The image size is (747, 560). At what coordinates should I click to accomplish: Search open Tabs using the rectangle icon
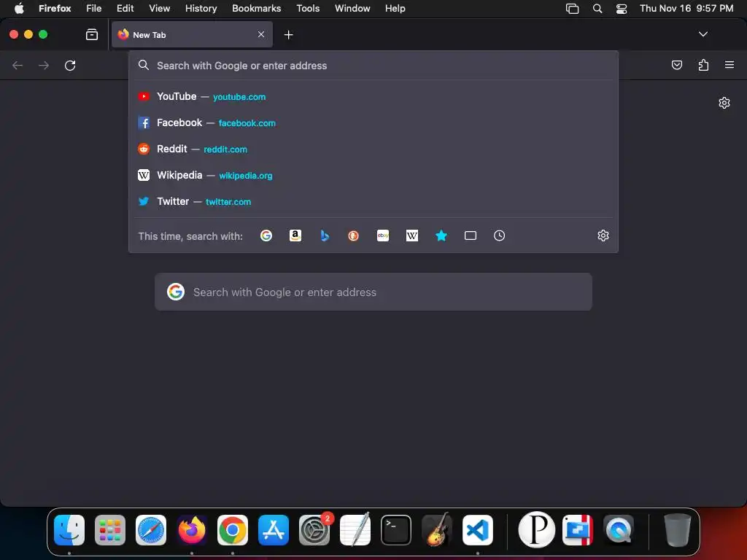pyautogui.click(x=471, y=236)
